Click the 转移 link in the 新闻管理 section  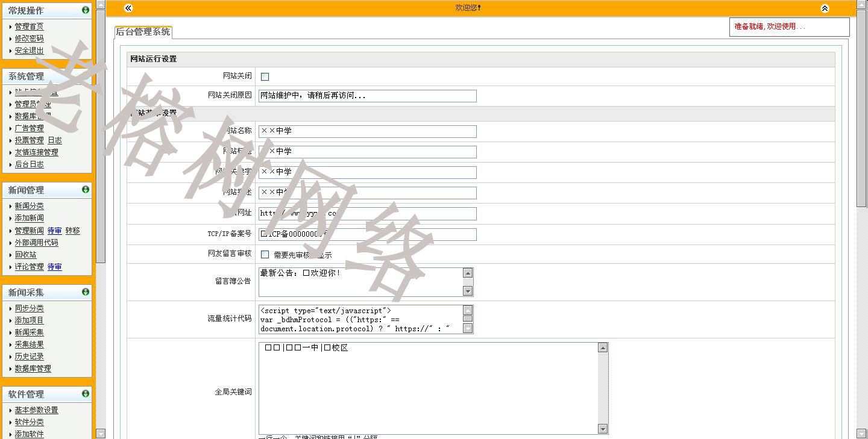pos(73,231)
